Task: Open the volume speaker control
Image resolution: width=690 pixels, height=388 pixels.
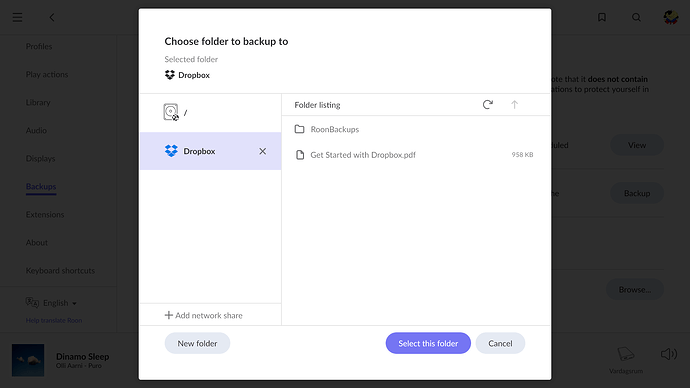Action: click(669, 354)
